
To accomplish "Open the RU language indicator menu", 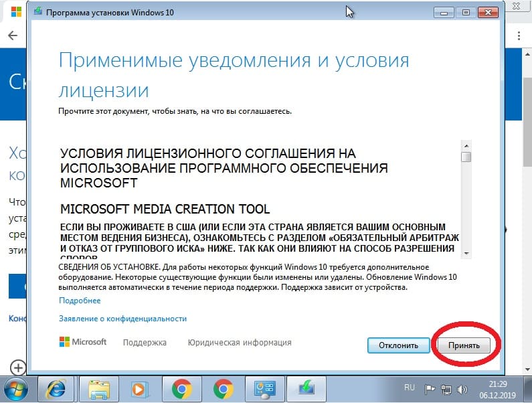I will (410, 388).
